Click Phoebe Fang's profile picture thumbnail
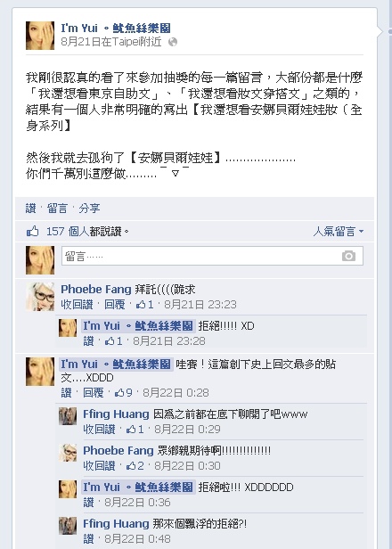This screenshot has height=549, width=392. (x=40, y=297)
